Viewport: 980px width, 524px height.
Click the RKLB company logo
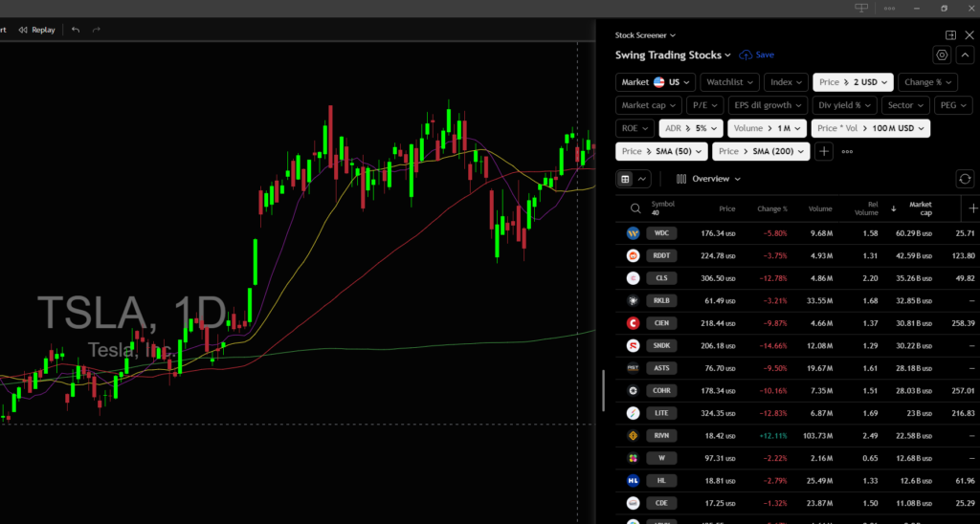click(x=634, y=301)
